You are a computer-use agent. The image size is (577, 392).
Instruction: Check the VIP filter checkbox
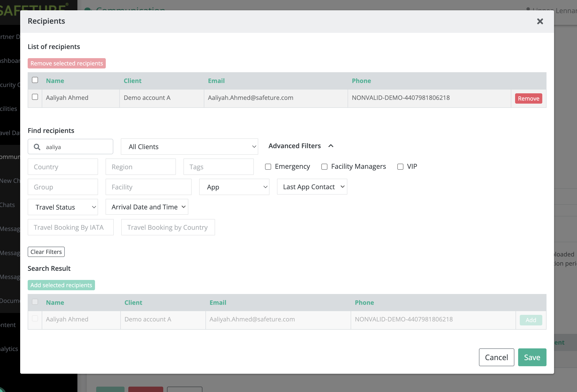tap(400, 167)
